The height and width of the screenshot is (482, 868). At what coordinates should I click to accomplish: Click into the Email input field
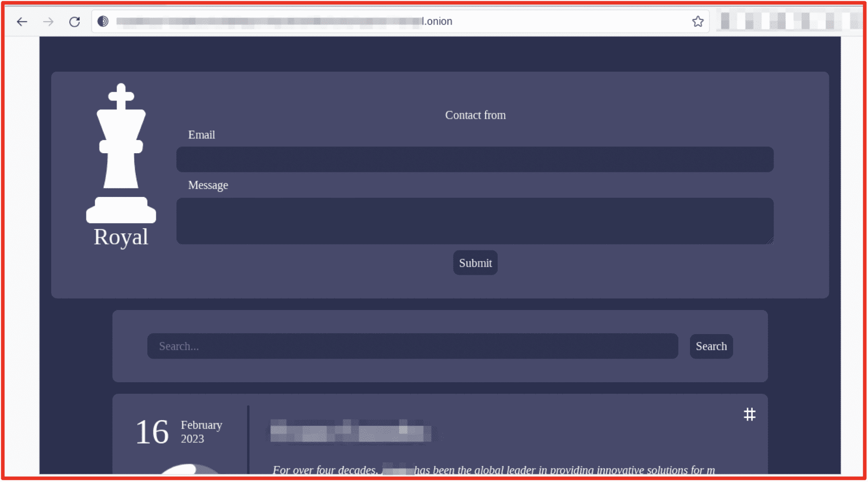[475, 159]
